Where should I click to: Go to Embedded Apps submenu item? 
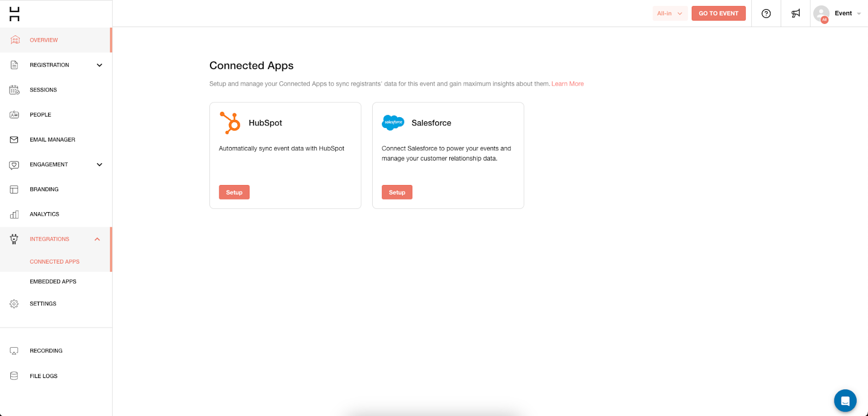tap(53, 281)
